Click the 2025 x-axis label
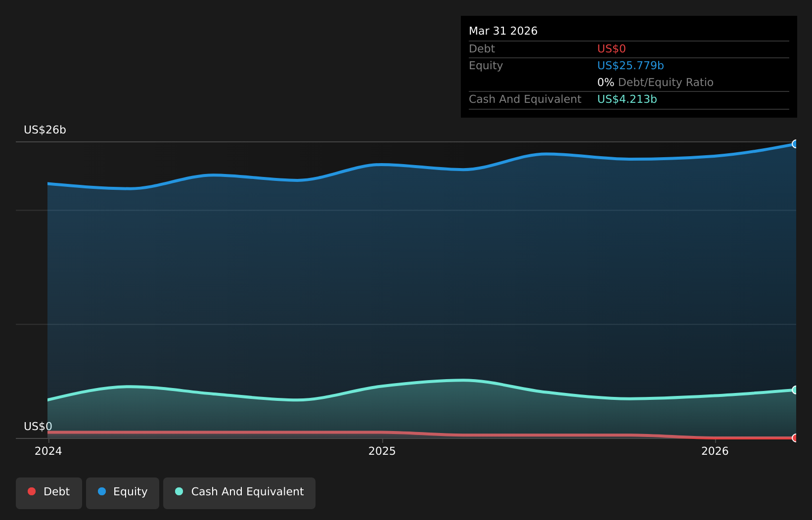This screenshot has height=520, width=812. click(382, 451)
